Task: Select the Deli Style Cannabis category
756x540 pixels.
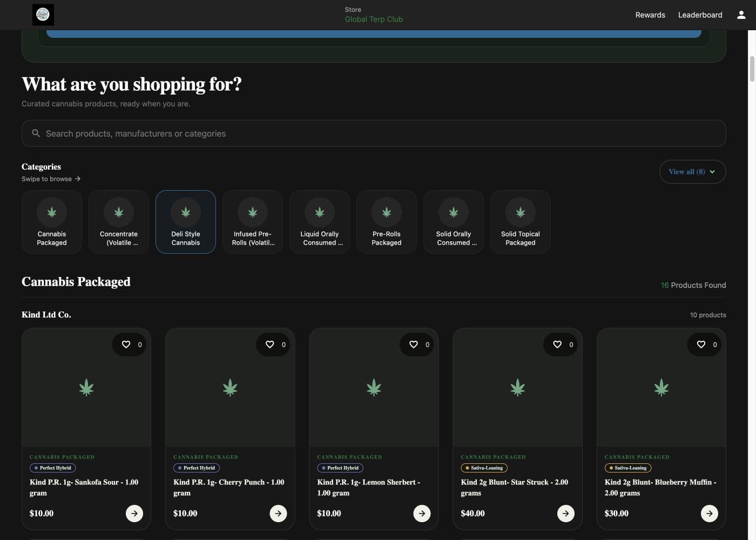Action: tap(186, 222)
